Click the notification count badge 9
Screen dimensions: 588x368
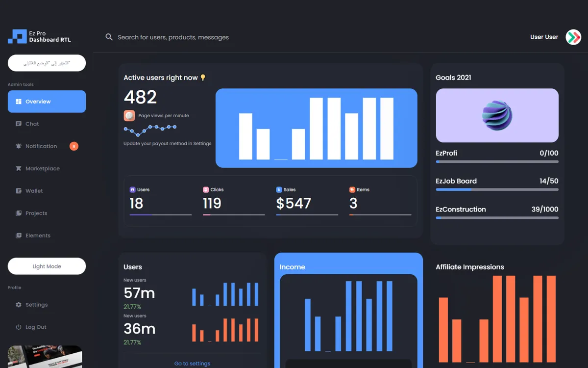coord(74,146)
